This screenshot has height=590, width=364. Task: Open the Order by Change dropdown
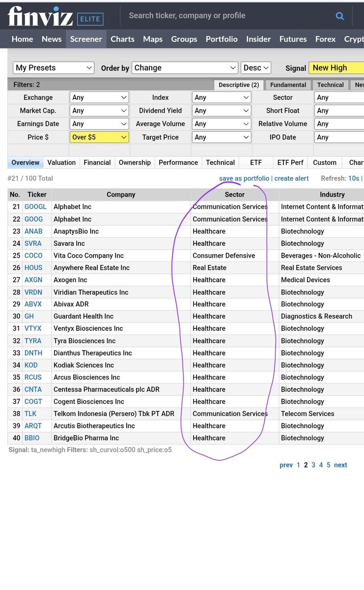coord(185,68)
